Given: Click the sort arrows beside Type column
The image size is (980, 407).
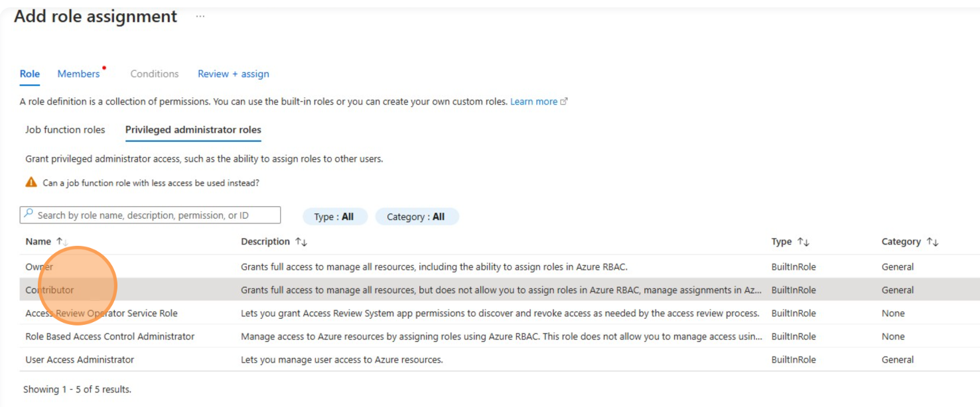Looking at the screenshot, I should tap(804, 242).
